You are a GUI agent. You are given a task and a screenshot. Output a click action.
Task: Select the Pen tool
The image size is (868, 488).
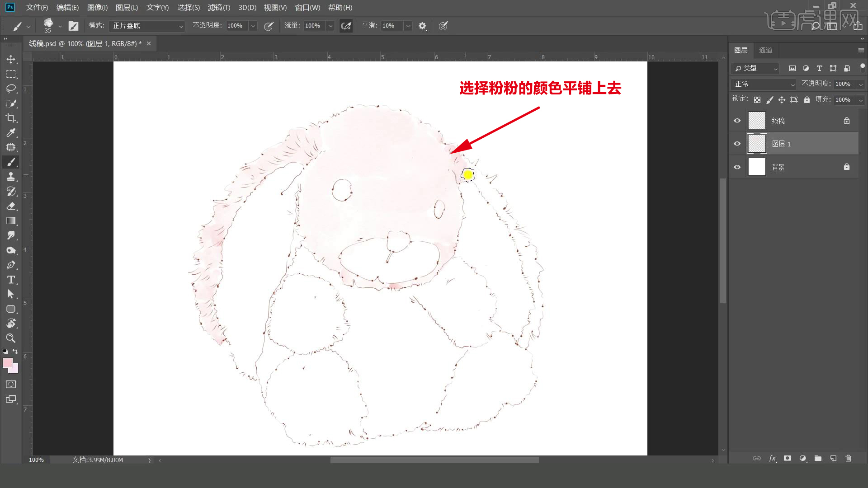pos(11,265)
